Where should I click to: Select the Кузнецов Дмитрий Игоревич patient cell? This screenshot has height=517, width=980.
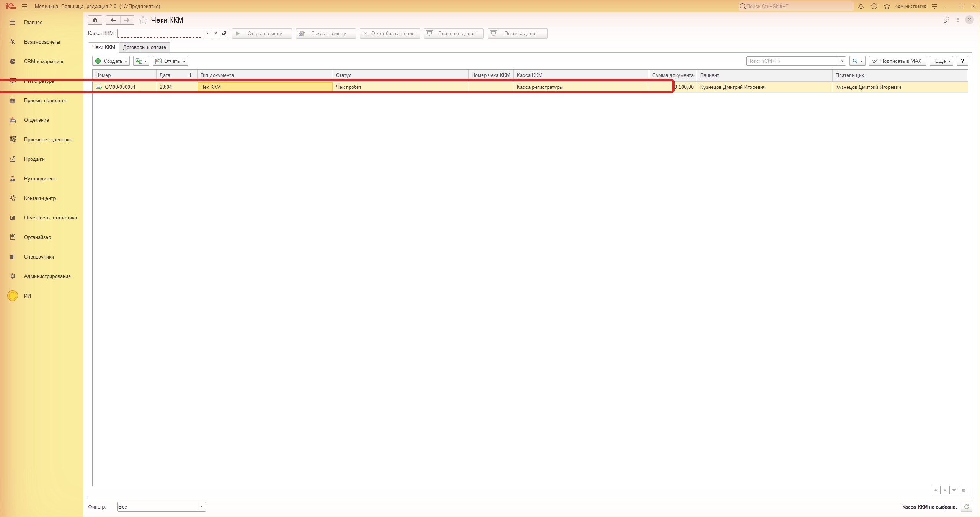pos(764,87)
